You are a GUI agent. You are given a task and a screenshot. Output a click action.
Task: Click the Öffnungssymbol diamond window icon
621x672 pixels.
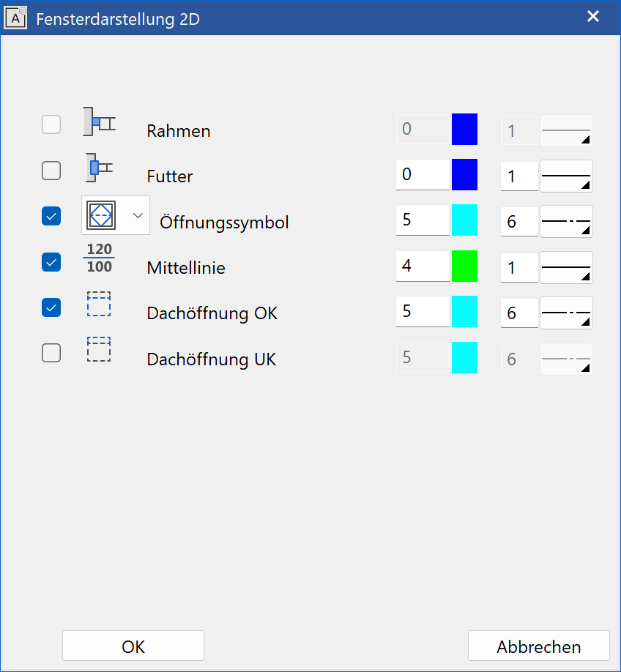click(103, 215)
